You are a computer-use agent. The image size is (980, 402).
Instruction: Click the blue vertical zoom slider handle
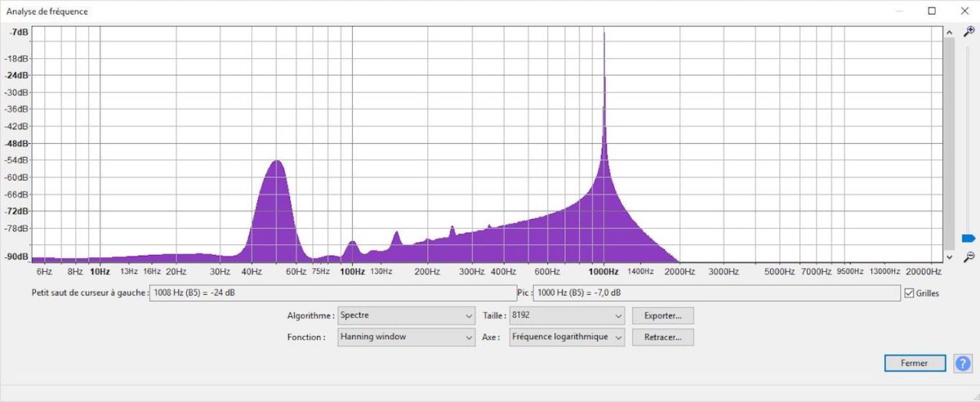coord(969,238)
